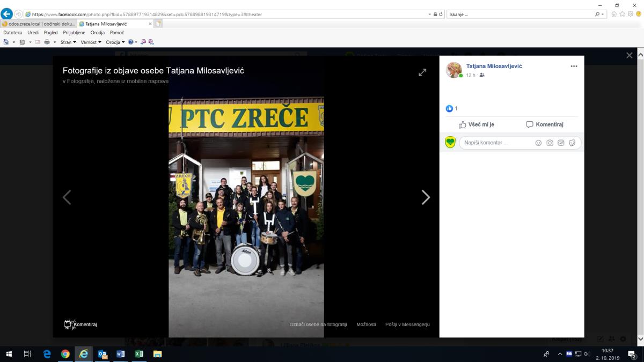Image resolution: width=644 pixels, height=362 pixels.
Task: Close the photo theater with X
Action: 630,55
